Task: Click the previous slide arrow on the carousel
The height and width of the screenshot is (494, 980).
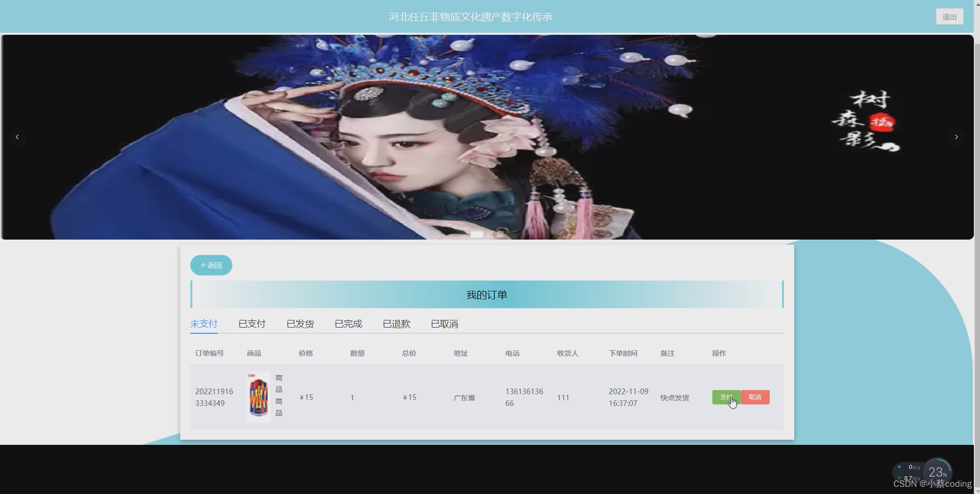Action: coord(17,137)
